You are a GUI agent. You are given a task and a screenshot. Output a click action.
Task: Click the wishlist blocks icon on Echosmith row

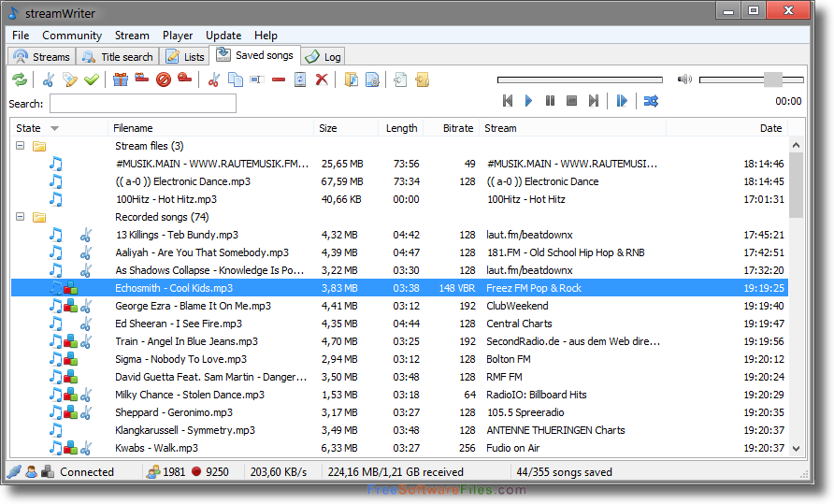(x=70, y=288)
